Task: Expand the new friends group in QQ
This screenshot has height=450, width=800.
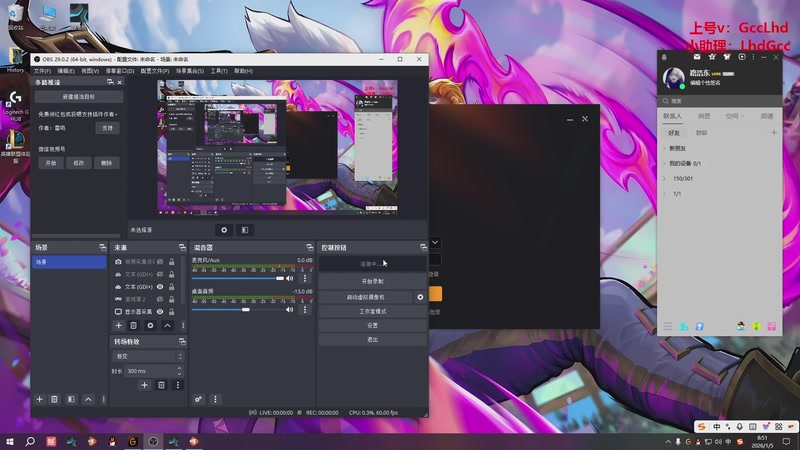Action: [665, 148]
